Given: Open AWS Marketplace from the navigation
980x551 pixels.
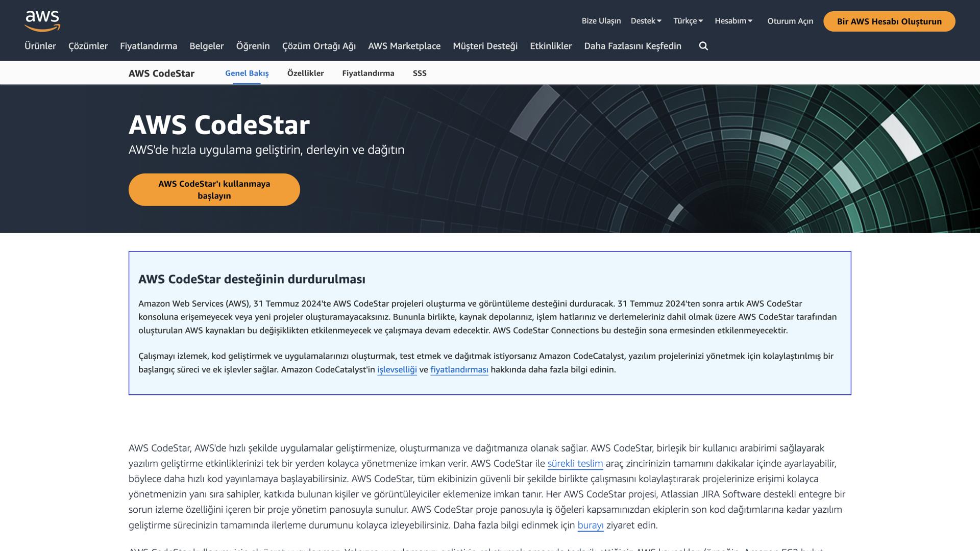Looking at the screenshot, I should (x=405, y=46).
